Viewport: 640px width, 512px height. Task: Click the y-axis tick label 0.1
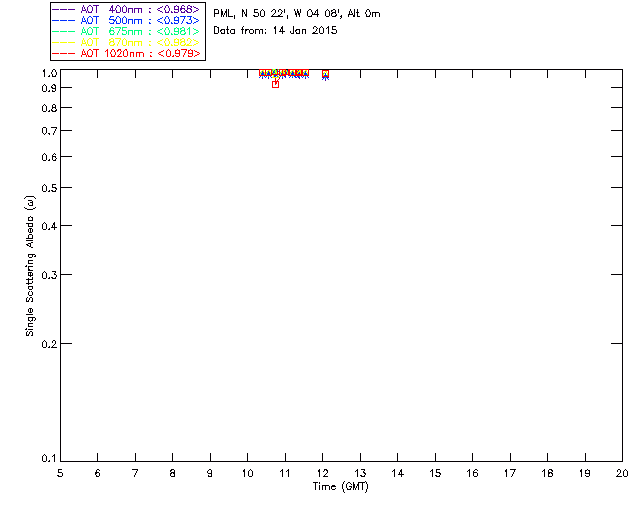49,459
